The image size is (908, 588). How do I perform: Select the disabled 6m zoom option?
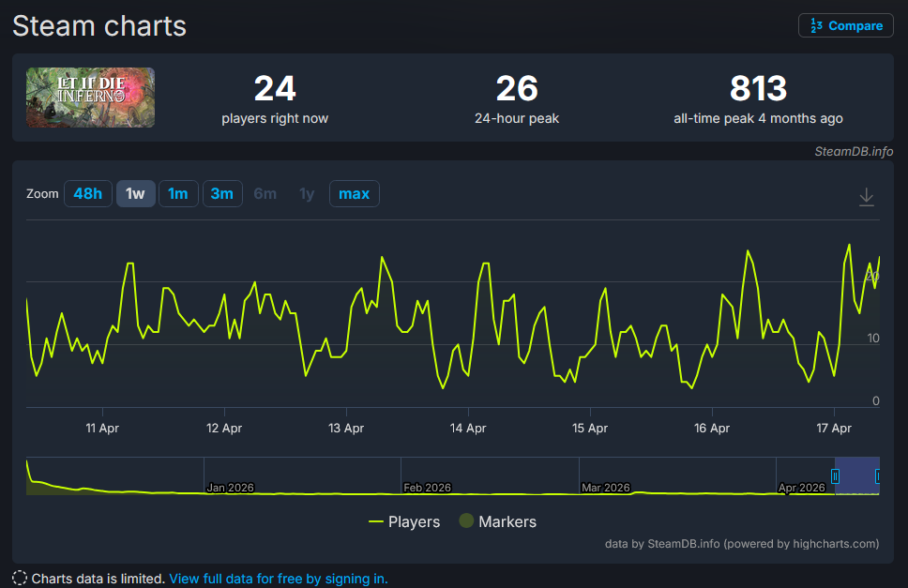click(265, 193)
